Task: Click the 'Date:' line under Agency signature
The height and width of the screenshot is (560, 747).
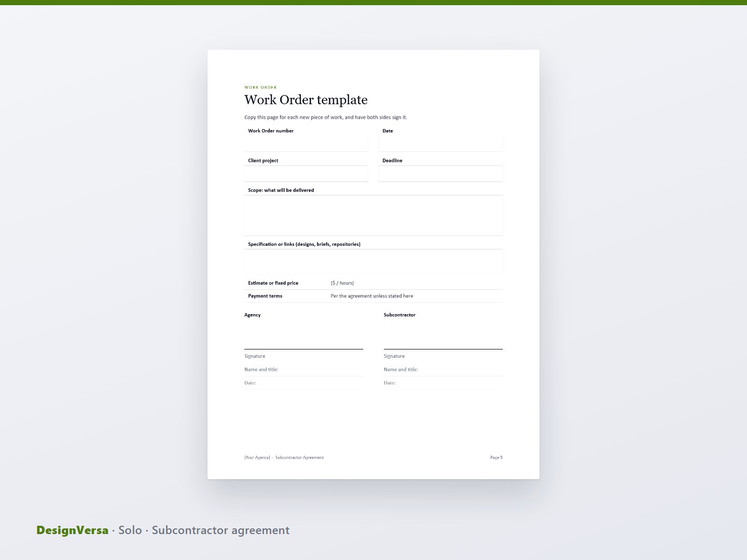Action: [303, 383]
